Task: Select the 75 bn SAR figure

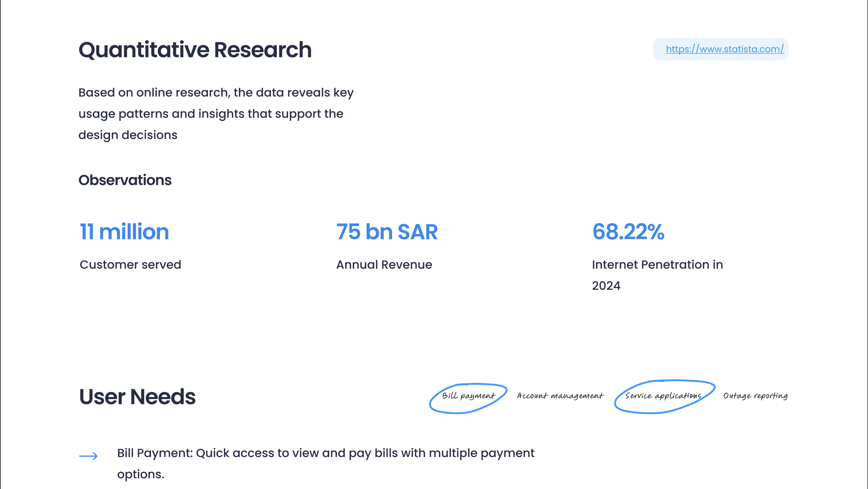Action: click(x=386, y=232)
